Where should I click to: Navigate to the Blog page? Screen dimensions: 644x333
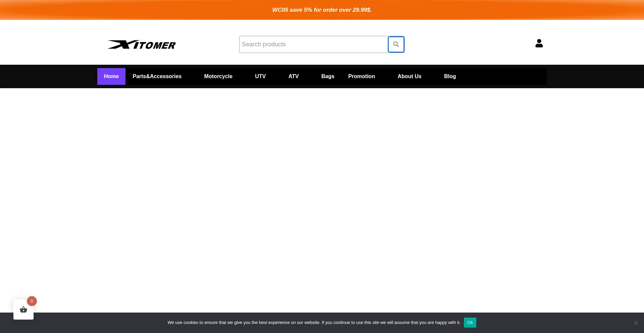coord(449,76)
